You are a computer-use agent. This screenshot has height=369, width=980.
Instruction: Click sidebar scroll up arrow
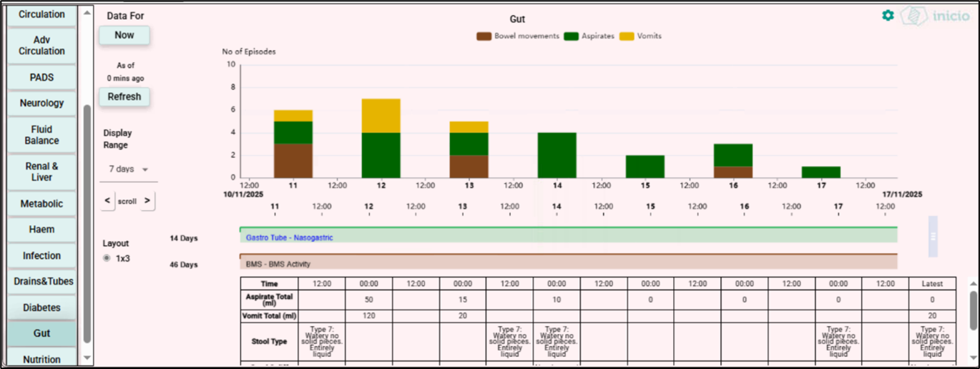click(87, 13)
